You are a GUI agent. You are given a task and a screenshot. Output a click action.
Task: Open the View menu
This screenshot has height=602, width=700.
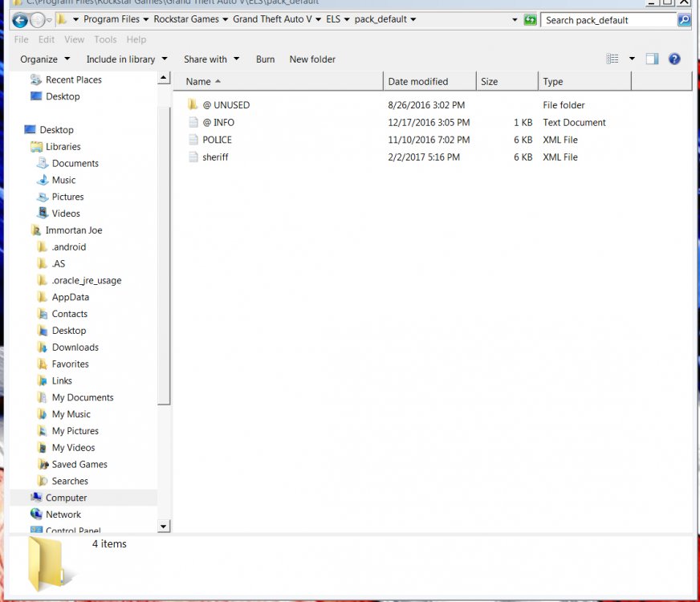click(x=74, y=39)
